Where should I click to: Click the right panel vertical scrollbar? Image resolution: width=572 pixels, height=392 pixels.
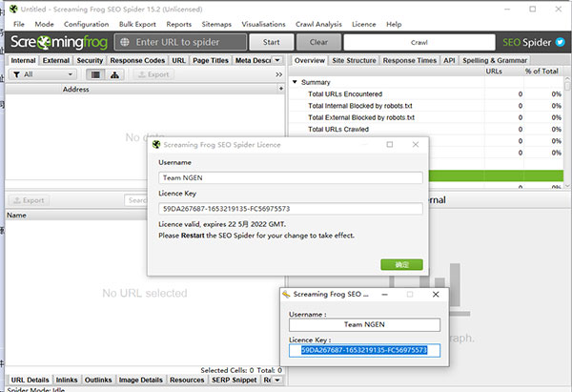click(x=567, y=132)
